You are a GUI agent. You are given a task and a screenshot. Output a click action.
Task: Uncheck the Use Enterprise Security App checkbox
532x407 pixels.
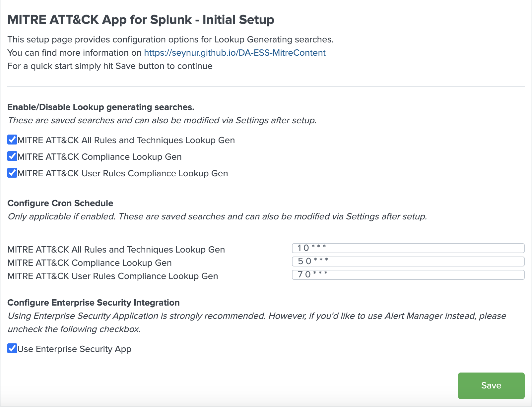[12, 349]
